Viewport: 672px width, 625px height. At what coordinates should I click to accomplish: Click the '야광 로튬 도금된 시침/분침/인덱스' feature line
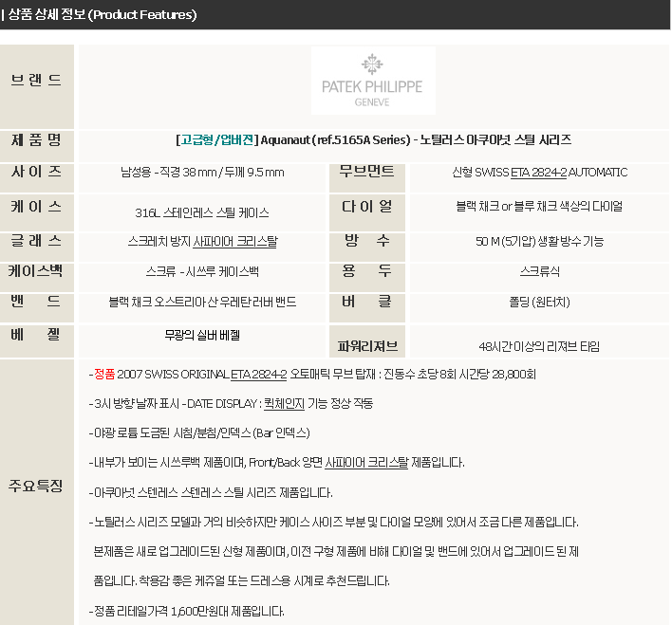[199, 433]
